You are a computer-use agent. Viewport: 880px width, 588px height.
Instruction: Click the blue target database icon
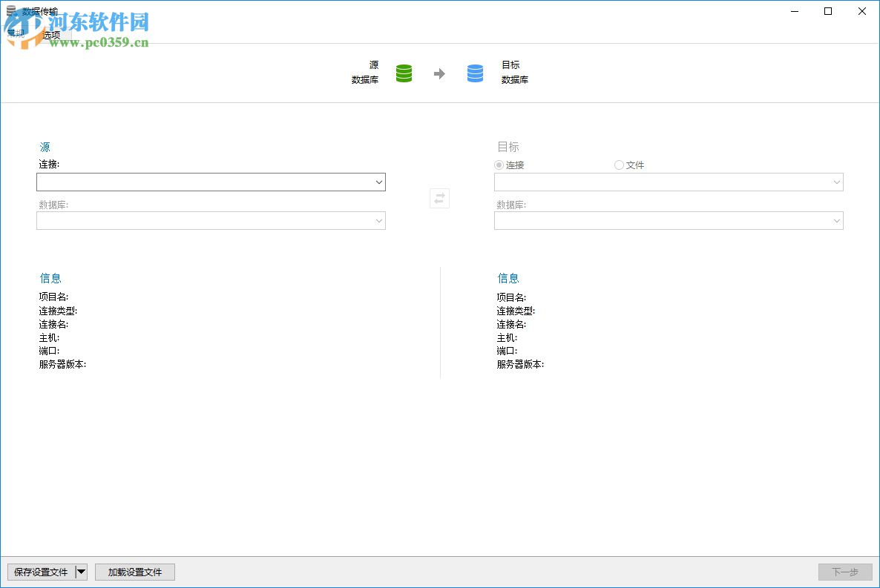click(475, 73)
